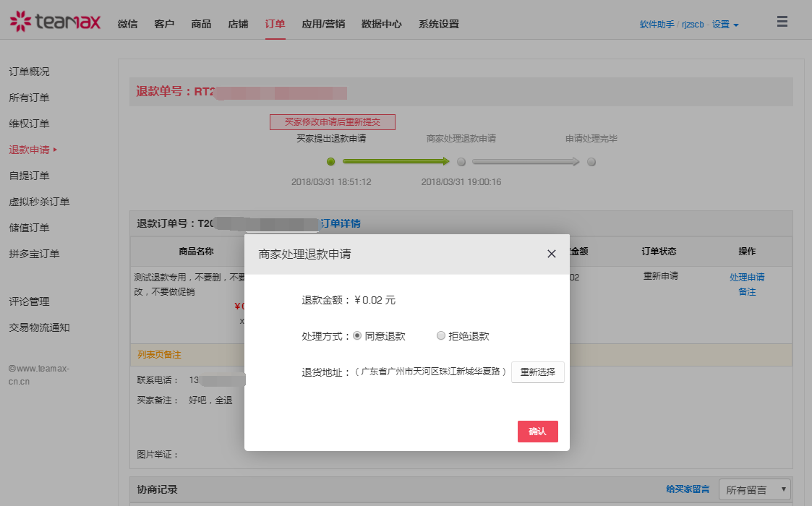Open the 订单 top menu
The height and width of the screenshot is (506, 812).
[x=275, y=24]
